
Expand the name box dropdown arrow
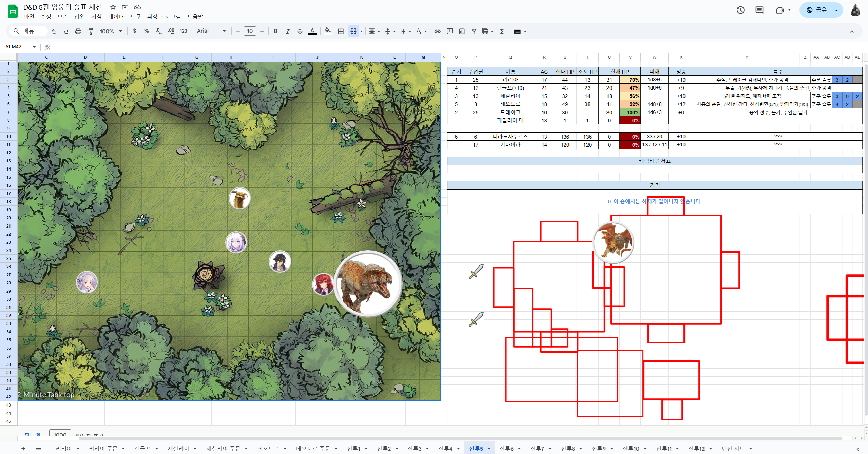[x=34, y=47]
